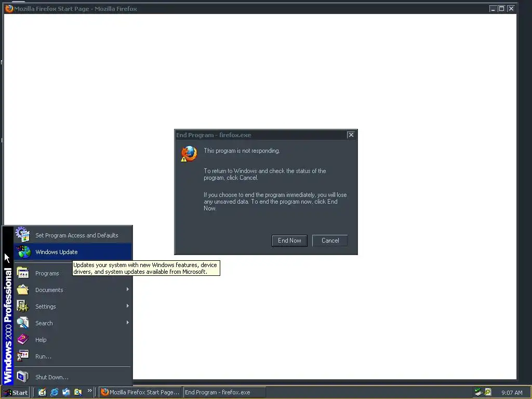Image resolution: width=532 pixels, height=399 pixels.
Task: Click the purple Help book icon
Action: point(23,339)
